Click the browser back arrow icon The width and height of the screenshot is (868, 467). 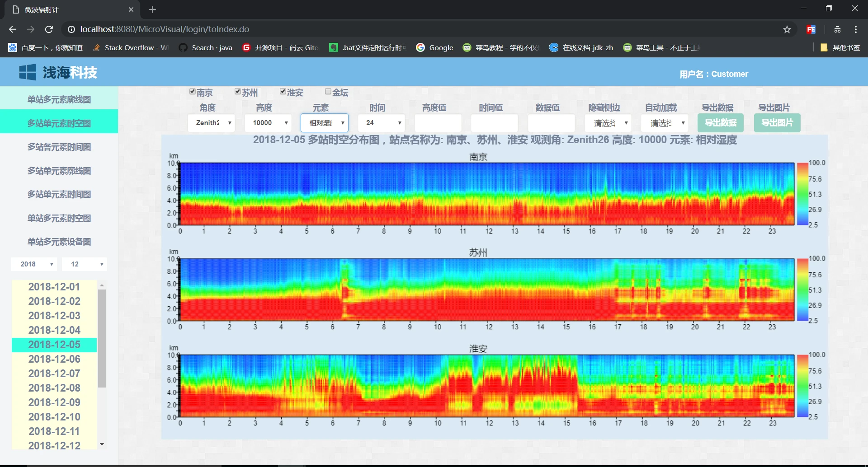tap(13, 29)
